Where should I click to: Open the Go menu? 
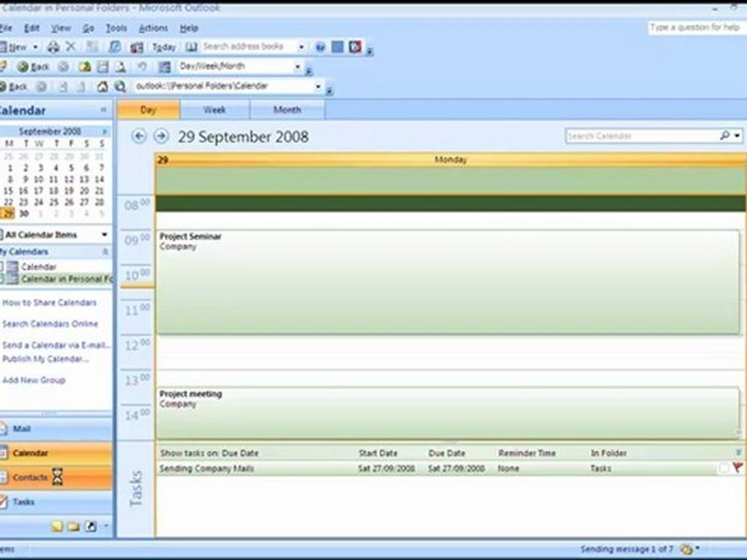click(88, 28)
